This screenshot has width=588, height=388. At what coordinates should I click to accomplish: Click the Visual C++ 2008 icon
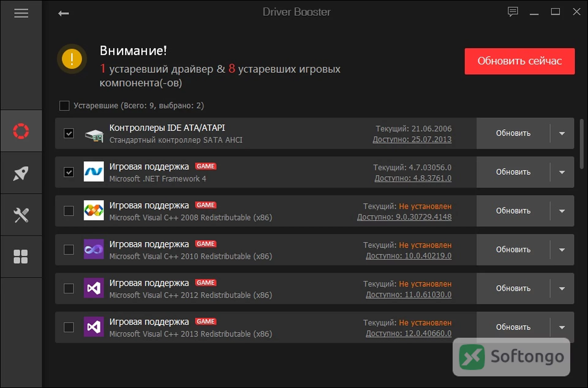pos(94,211)
